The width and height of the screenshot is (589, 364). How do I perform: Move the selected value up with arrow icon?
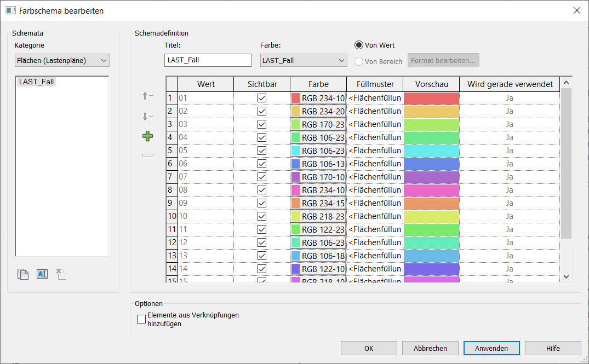147,96
